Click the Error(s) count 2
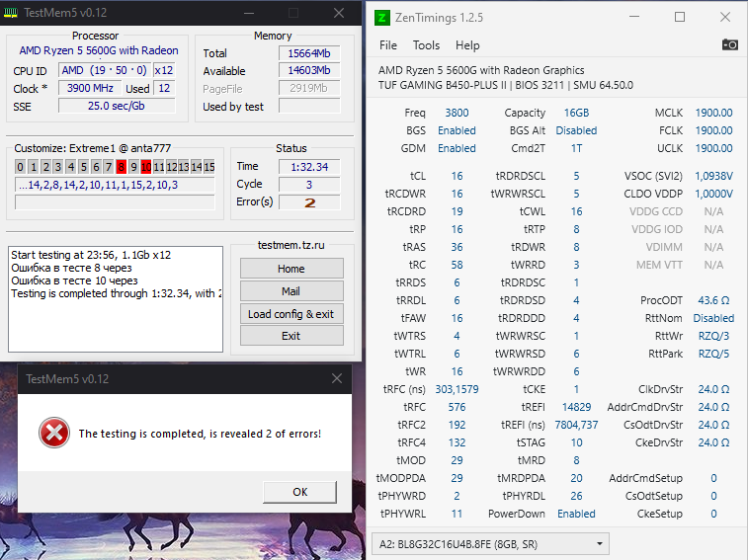748x560 pixels. [309, 202]
